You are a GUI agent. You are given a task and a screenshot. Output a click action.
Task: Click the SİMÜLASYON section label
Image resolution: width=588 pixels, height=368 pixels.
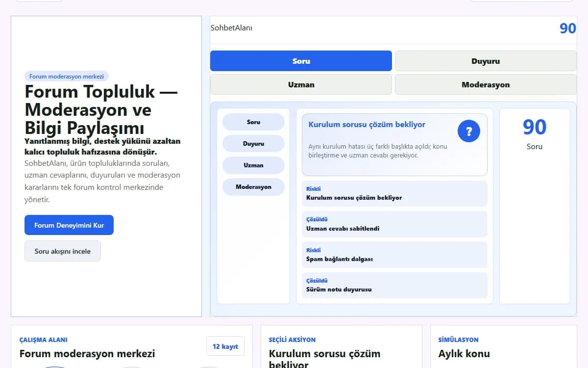coord(459,340)
